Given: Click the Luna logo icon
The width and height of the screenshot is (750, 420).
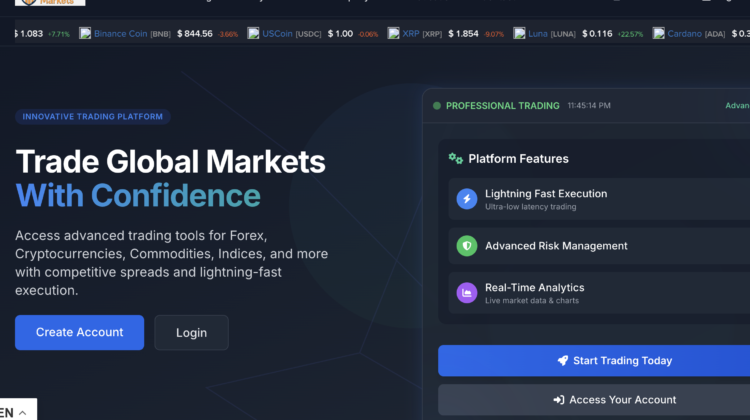Looking at the screenshot, I should click(x=519, y=33).
